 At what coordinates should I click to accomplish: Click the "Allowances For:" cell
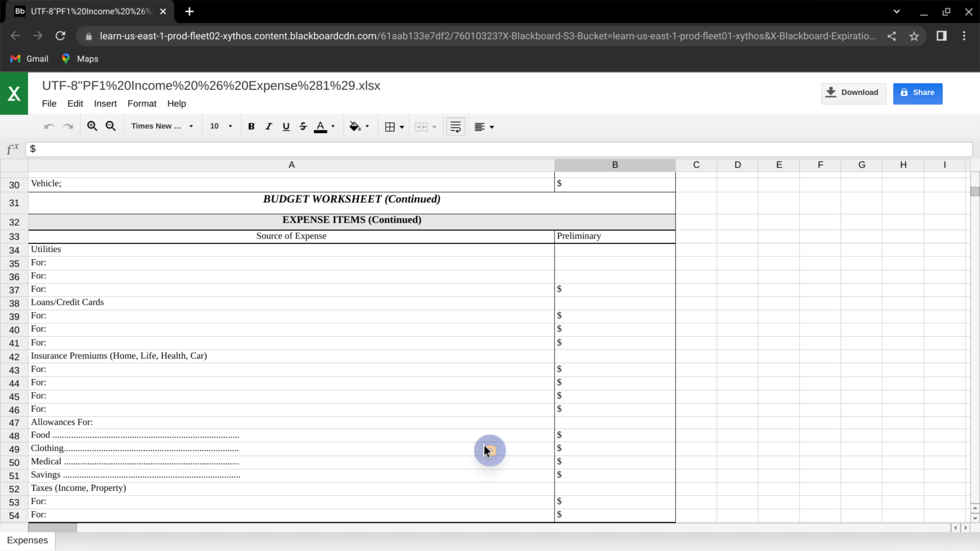[291, 422]
